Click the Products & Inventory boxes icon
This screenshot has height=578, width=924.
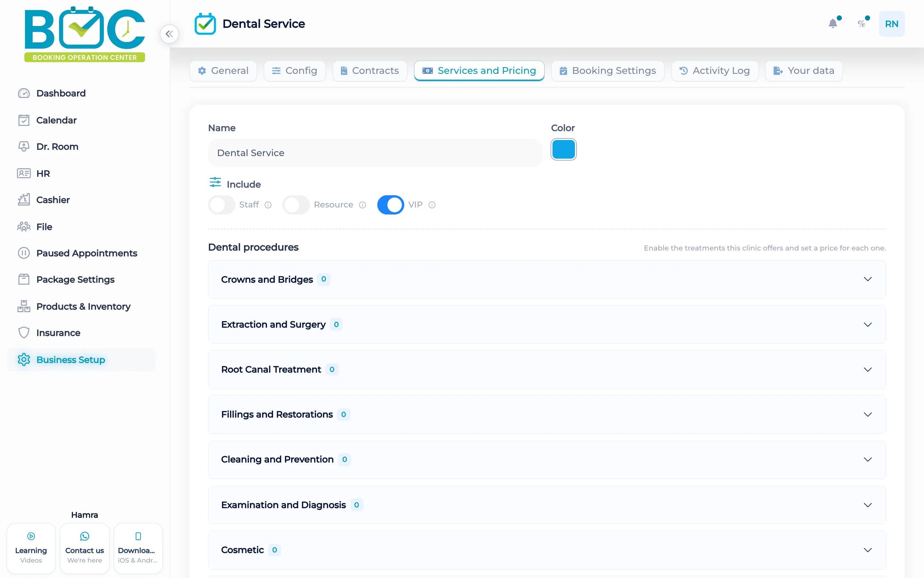click(24, 306)
